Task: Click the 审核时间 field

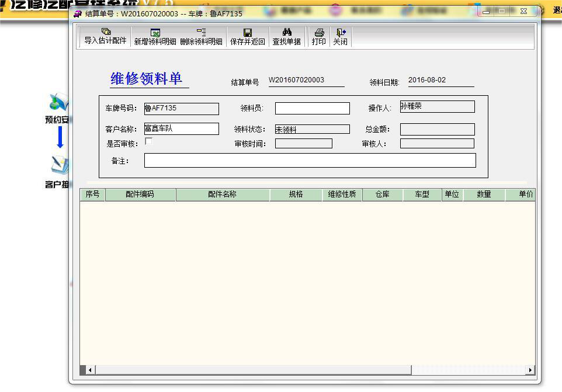Action: click(304, 143)
